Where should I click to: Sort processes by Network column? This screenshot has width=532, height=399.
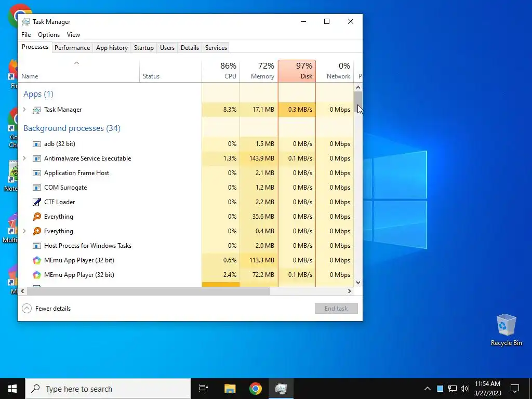[335, 71]
